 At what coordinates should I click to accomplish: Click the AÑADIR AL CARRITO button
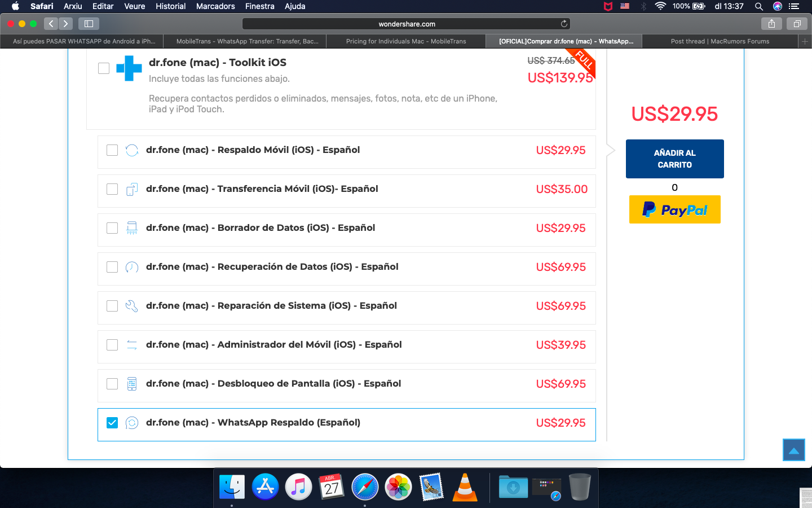[675, 159]
